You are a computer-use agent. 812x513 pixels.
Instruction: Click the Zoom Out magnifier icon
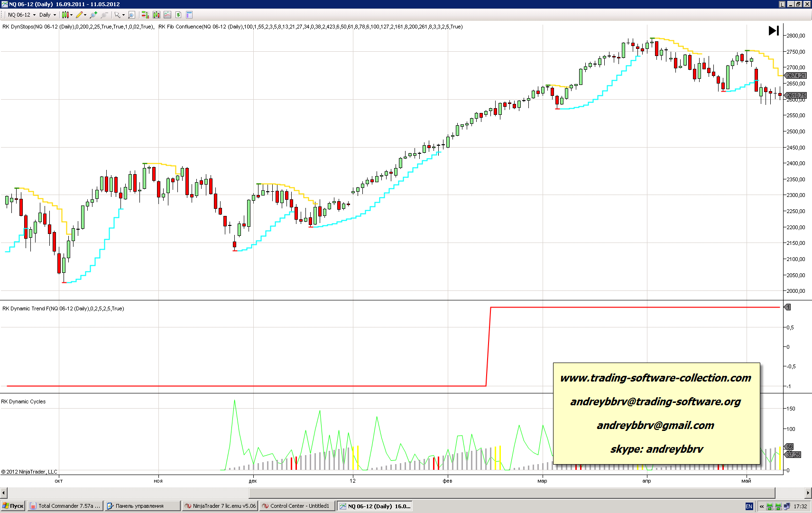pyautogui.click(x=104, y=15)
